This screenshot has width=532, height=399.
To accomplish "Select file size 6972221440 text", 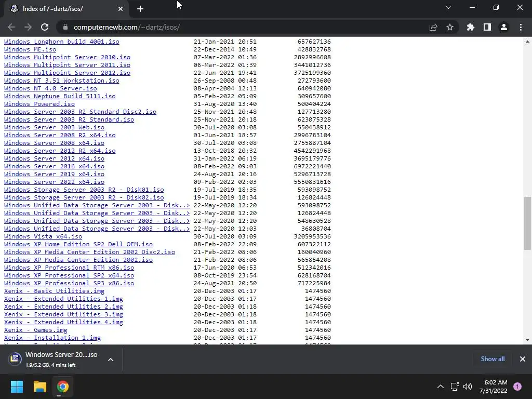I will (x=312, y=166).
